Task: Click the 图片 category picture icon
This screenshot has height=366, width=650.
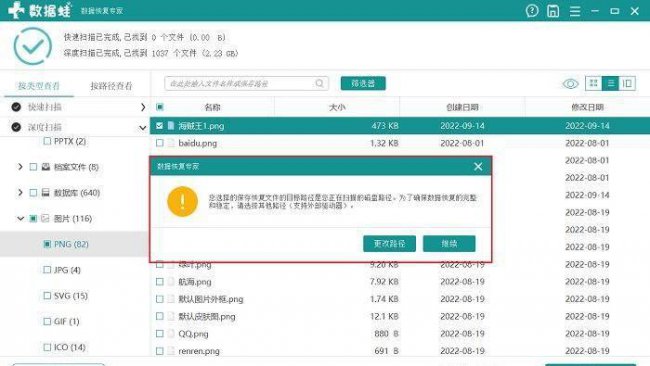Action: coord(46,218)
